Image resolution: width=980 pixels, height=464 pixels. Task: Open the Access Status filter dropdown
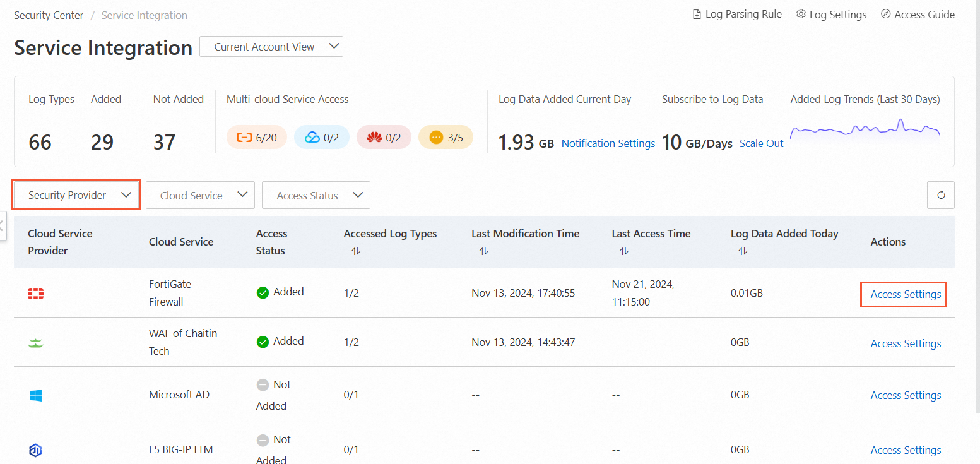[x=316, y=195]
